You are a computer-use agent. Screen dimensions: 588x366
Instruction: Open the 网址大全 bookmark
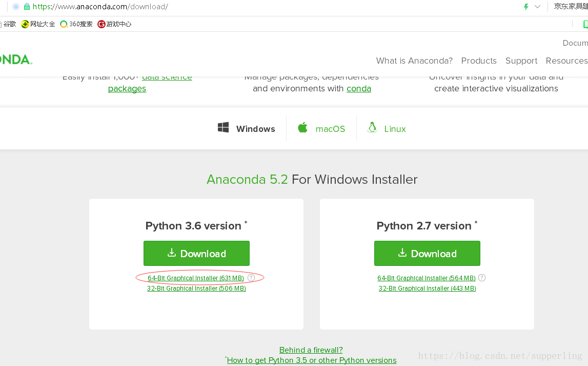(x=38, y=24)
